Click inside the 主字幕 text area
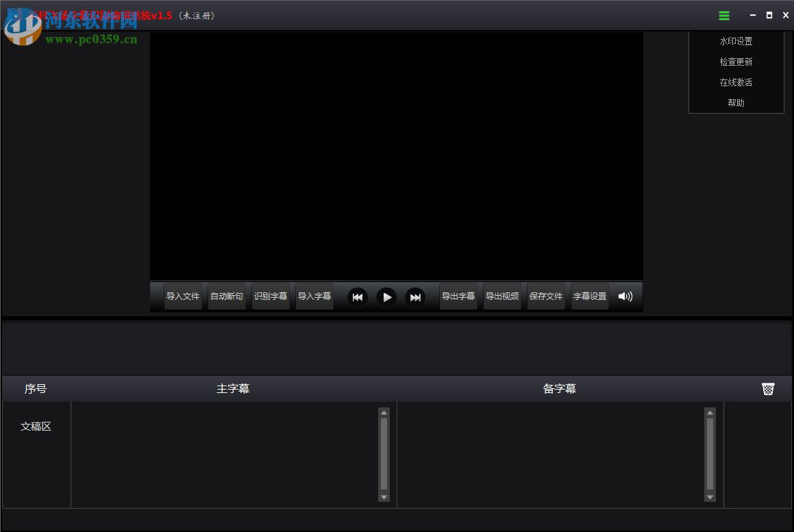Screen dimensions: 794x532 click(225, 455)
